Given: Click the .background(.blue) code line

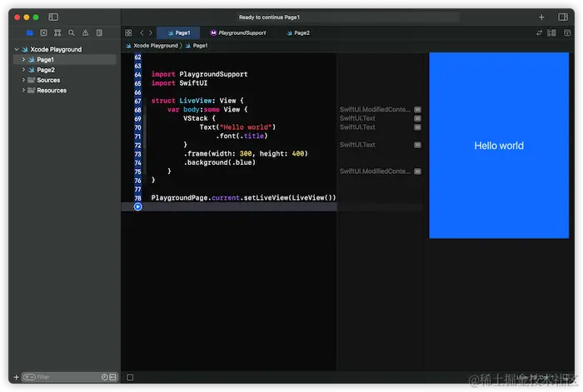Looking at the screenshot, I should click(219, 162).
